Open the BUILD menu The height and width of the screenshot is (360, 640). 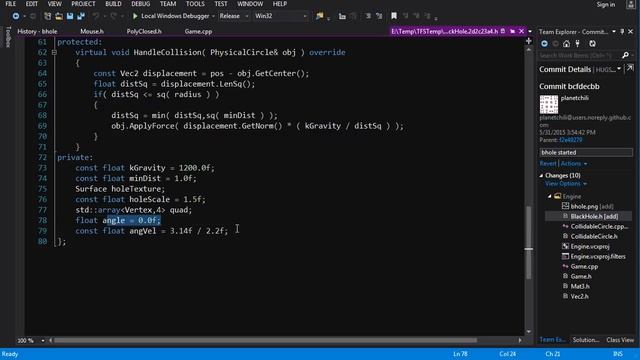click(113, 4)
